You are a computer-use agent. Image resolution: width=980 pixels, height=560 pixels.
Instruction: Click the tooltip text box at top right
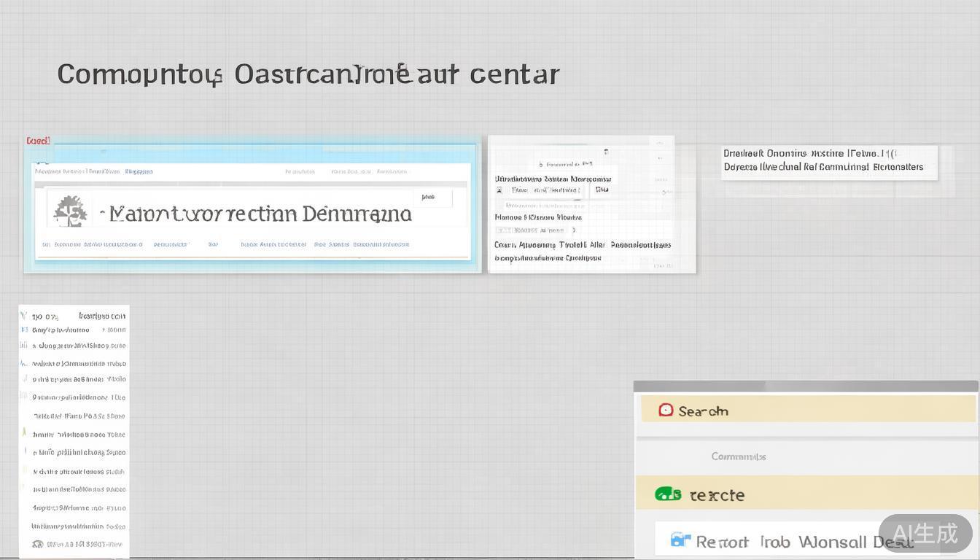(x=828, y=160)
